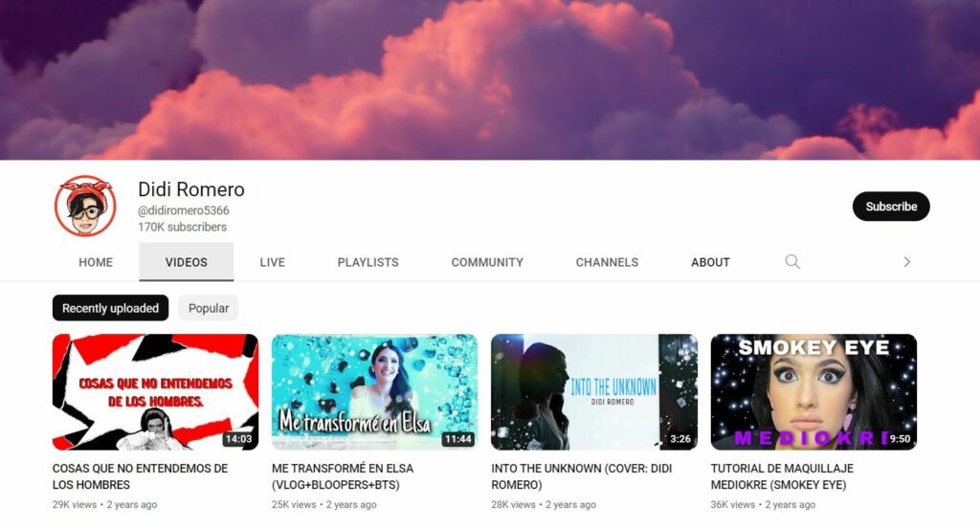Open the ABOUT tab
The image size is (980, 527).
point(710,262)
